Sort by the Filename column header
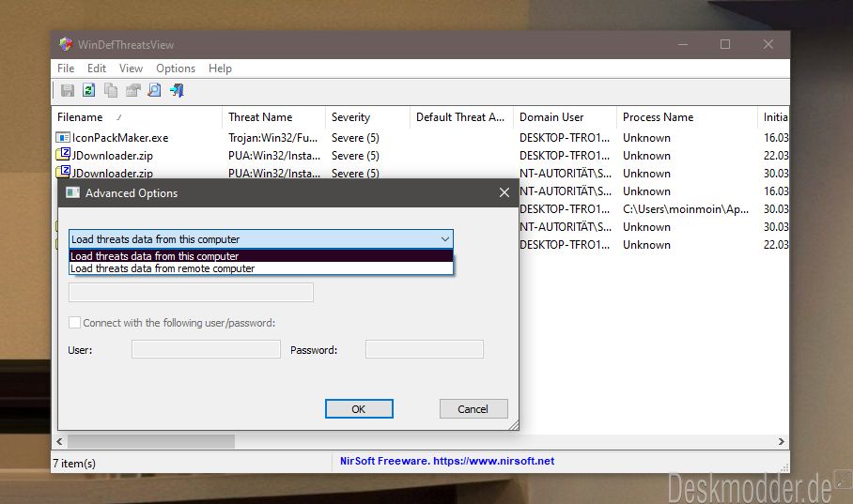Image resolution: width=853 pixels, height=504 pixels. coord(137,117)
